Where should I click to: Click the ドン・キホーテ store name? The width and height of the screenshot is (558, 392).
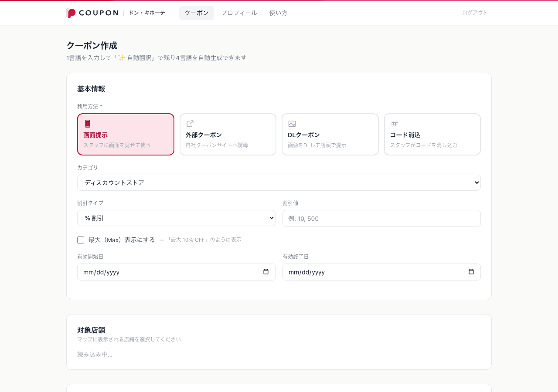click(x=147, y=13)
